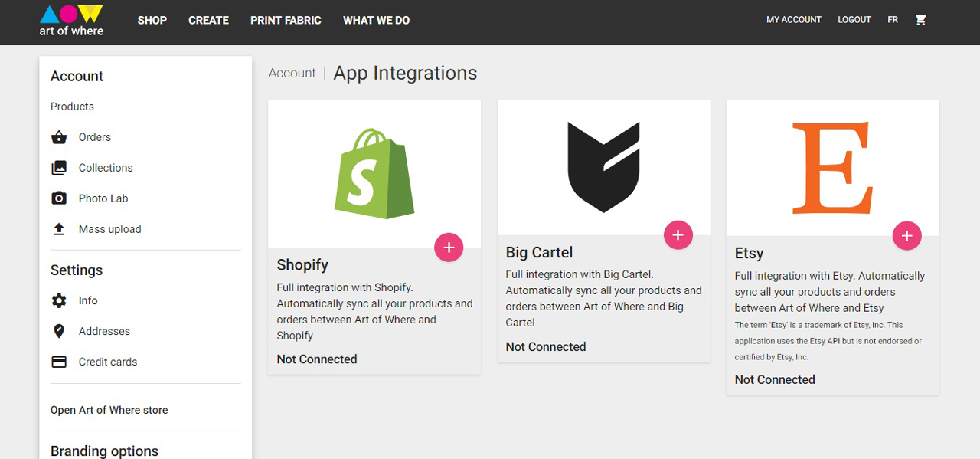This screenshot has height=459, width=980.
Task: Click the Account sidebar heading
Action: (x=77, y=76)
